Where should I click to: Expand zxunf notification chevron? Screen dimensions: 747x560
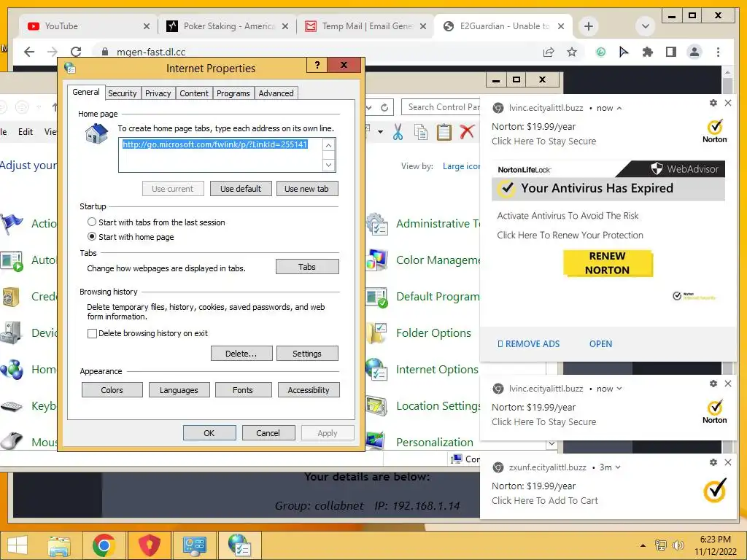[618, 467]
